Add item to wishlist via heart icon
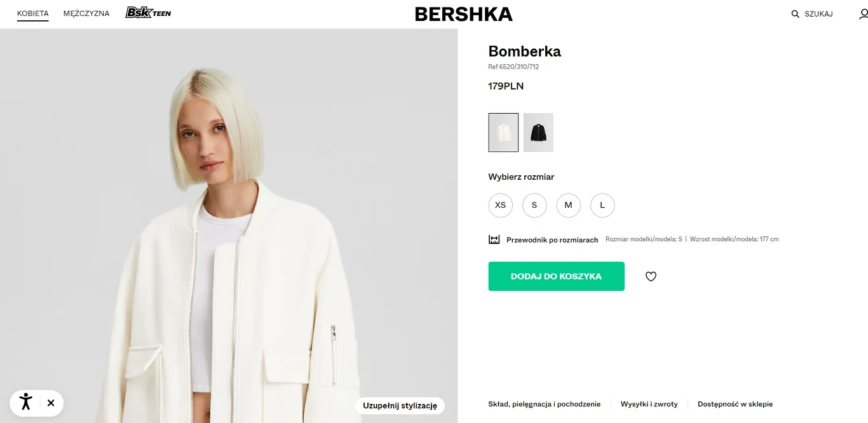The image size is (868, 423). tap(651, 276)
